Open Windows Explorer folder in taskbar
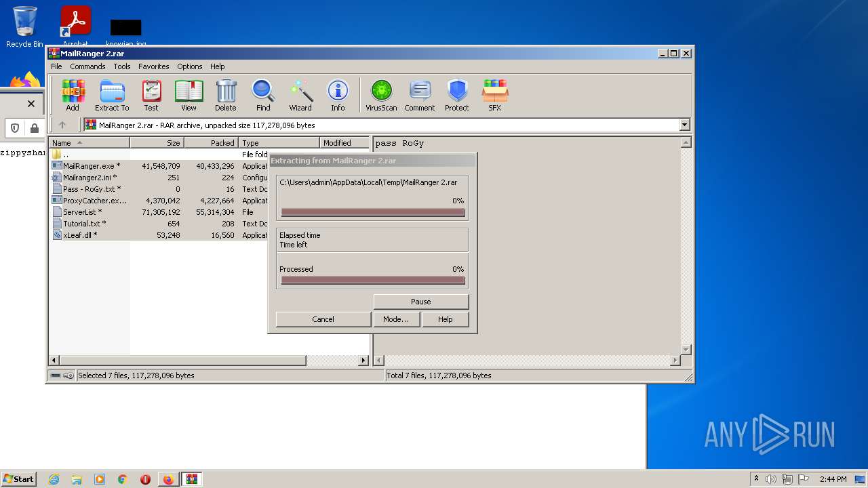This screenshot has height=488, width=868. 77,479
